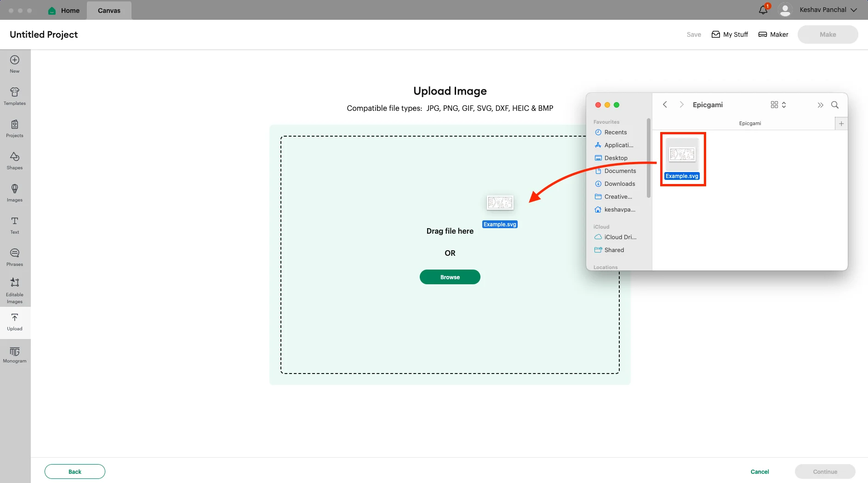Open Applications in Finder sidebar

(614, 145)
